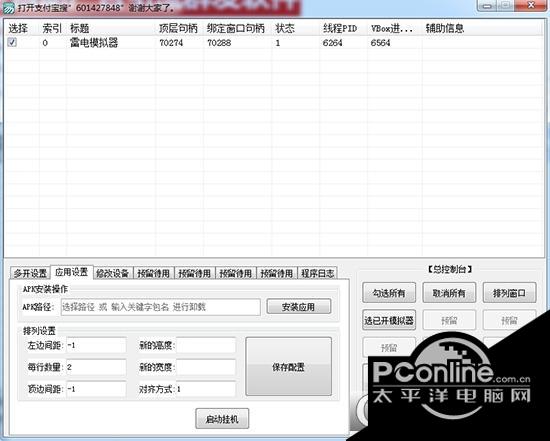Open the 程序日志 tab
Viewport: 550px width, 441px height.
pyautogui.click(x=318, y=273)
